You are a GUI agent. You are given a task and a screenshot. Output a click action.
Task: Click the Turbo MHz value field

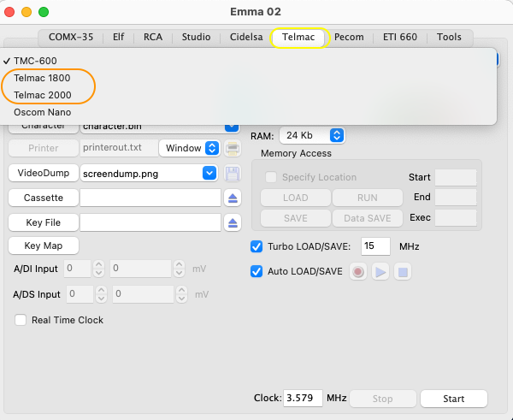click(x=375, y=246)
